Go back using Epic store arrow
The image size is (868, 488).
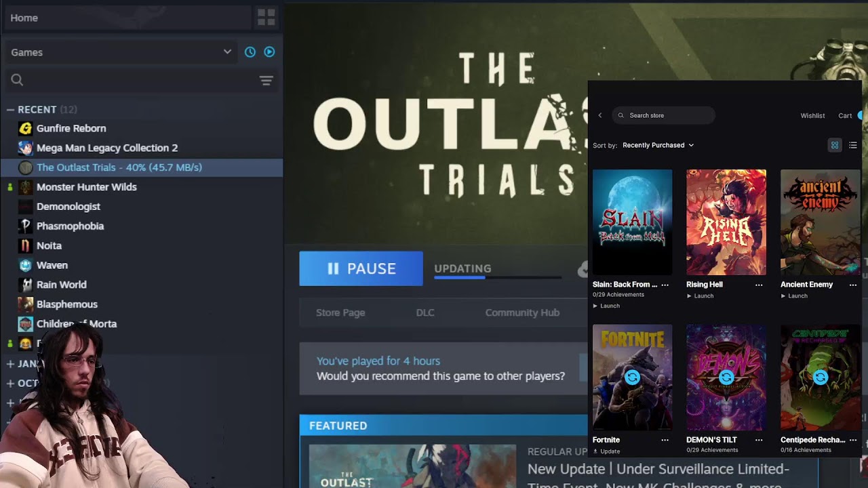pos(600,115)
